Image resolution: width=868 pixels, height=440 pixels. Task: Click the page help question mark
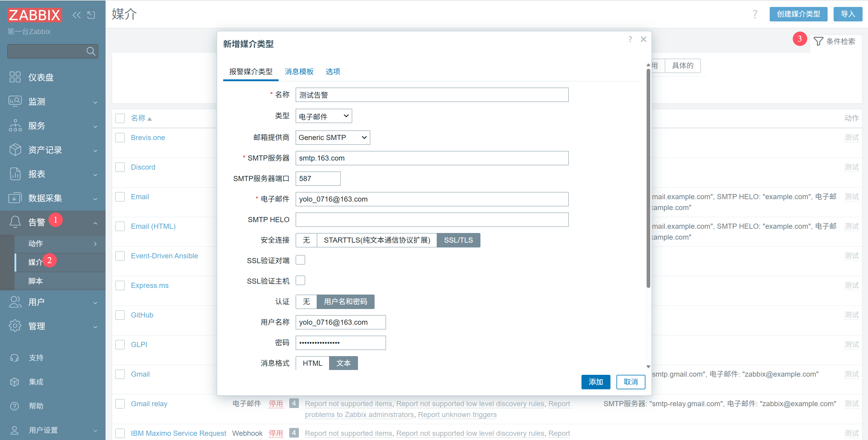pos(755,14)
